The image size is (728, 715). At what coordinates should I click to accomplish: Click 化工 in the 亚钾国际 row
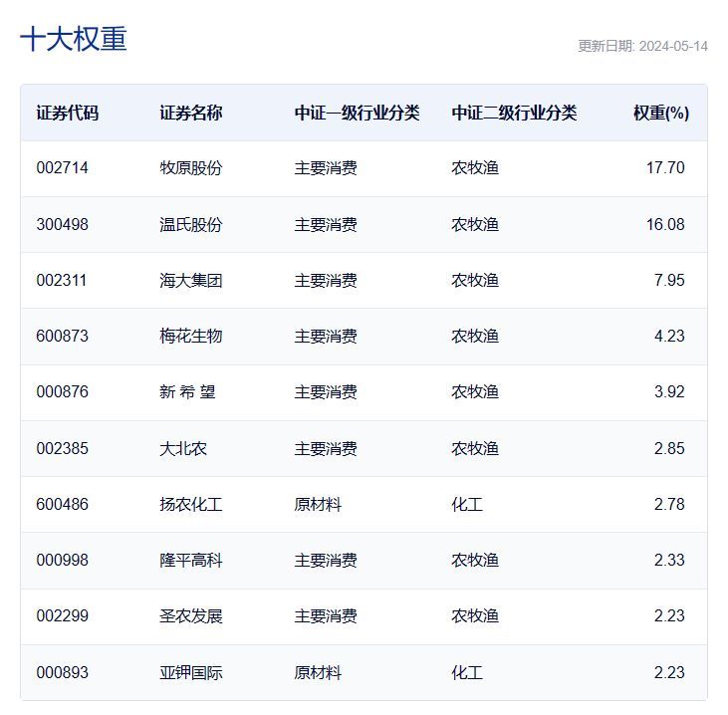(x=467, y=672)
